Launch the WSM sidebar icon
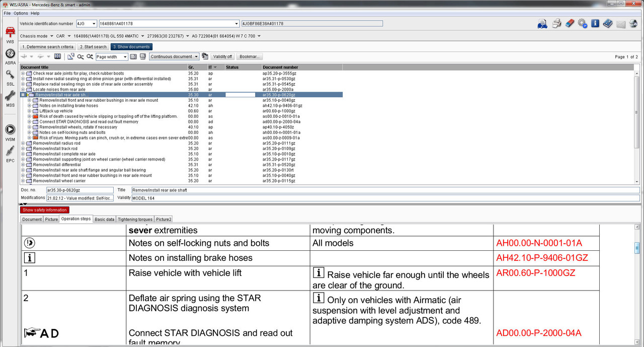Viewport: 644px width, 347px height. point(10,132)
